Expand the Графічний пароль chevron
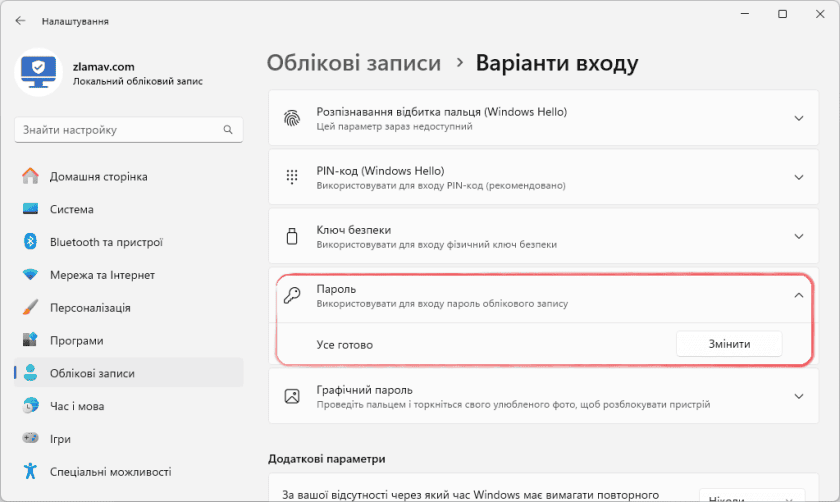This screenshot has width=840, height=502. click(x=799, y=396)
